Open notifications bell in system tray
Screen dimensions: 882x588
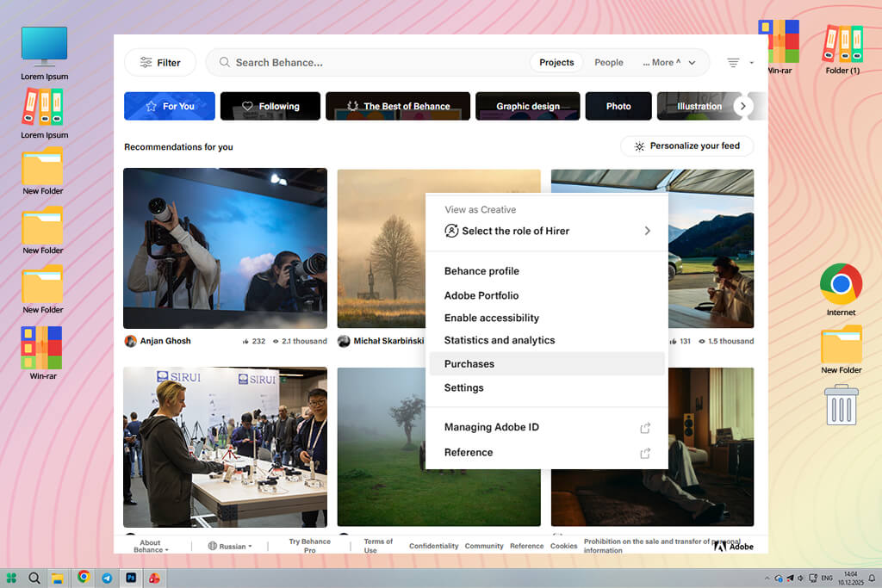click(872, 579)
